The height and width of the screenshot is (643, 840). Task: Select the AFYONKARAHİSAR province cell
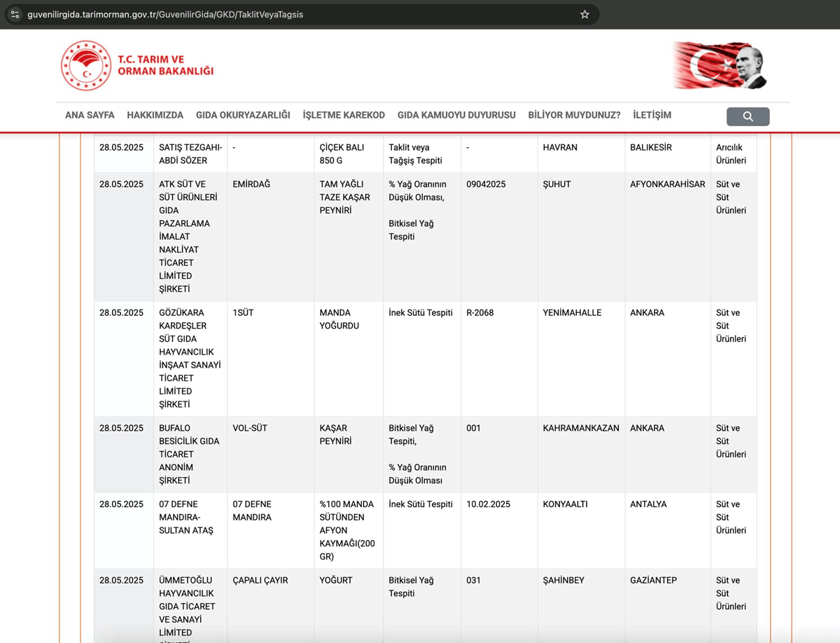(668, 237)
